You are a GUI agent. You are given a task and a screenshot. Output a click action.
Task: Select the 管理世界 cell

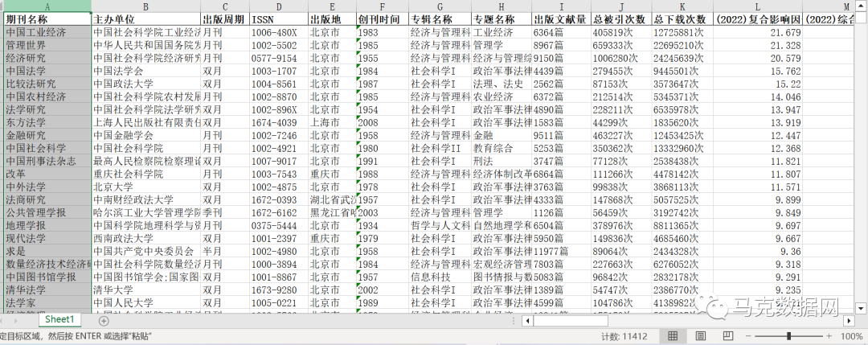47,45
